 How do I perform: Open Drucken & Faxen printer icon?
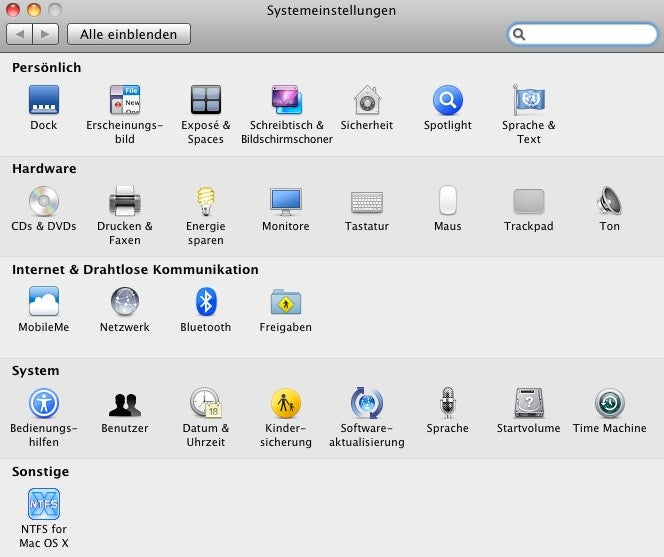124,201
